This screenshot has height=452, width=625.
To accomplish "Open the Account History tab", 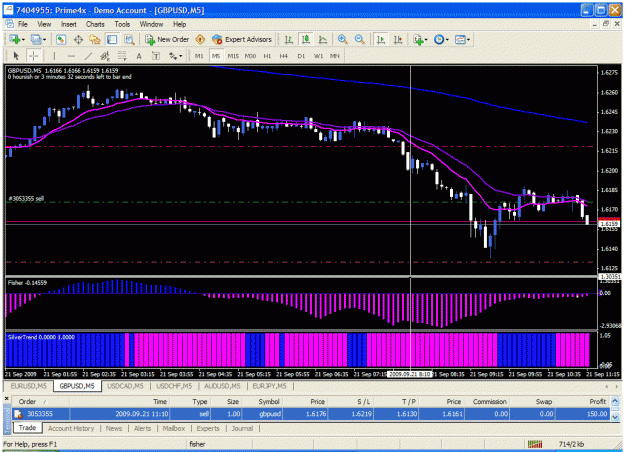I will [71, 428].
